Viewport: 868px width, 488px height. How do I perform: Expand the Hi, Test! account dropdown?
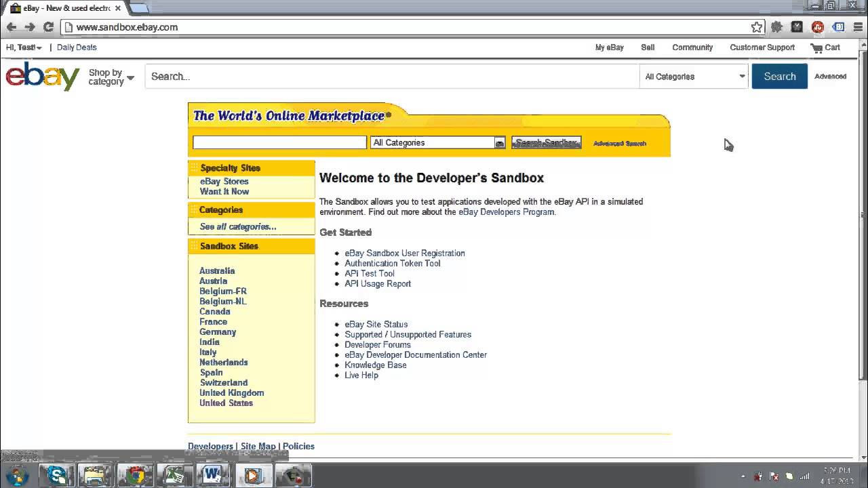point(24,47)
